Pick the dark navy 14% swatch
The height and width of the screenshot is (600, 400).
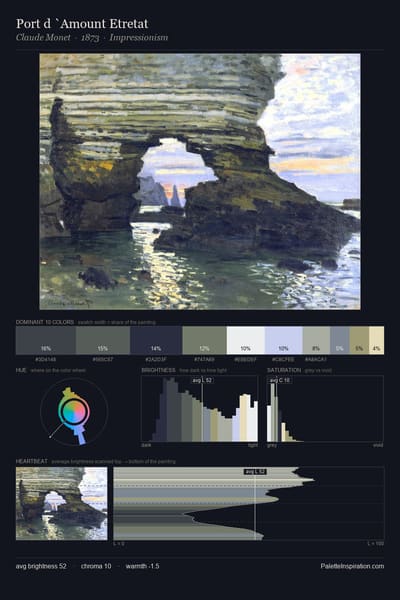pos(156,340)
